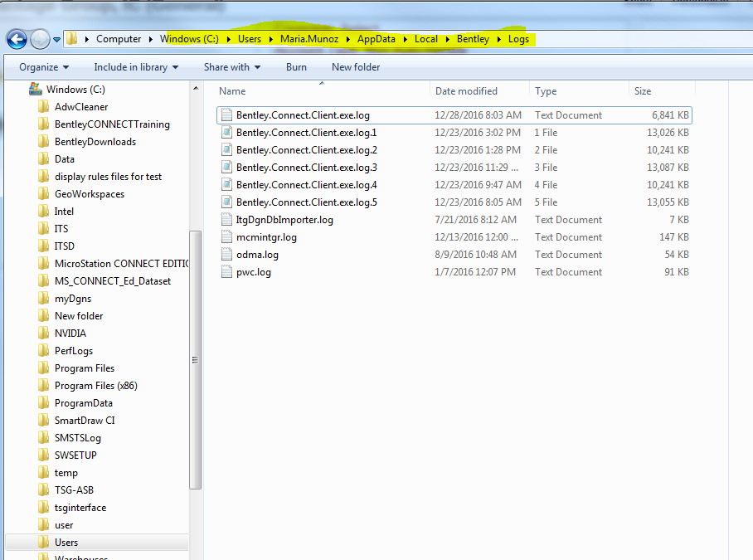Click the ITS folder icon
The width and height of the screenshot is (753, 560).
(43, 228)
